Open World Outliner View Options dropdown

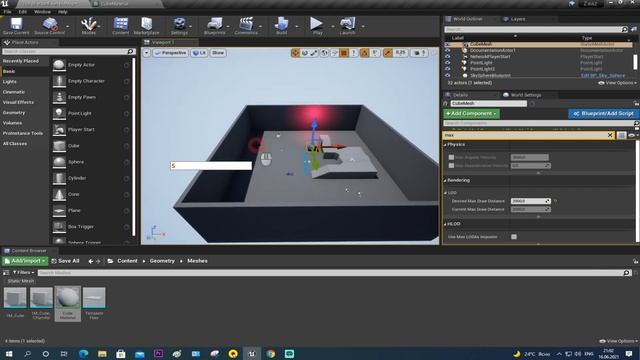pos(617,83)
